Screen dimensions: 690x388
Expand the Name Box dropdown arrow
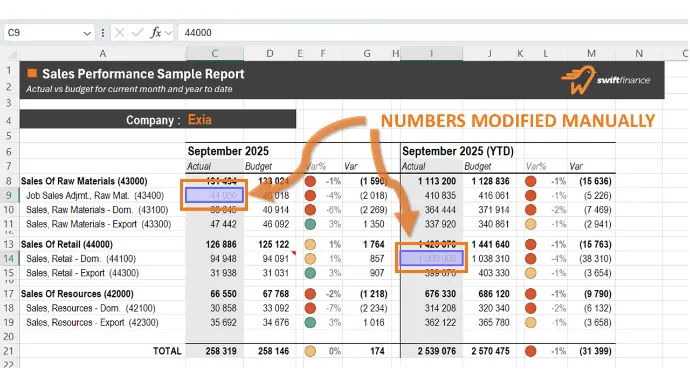[x=87, y=33]
